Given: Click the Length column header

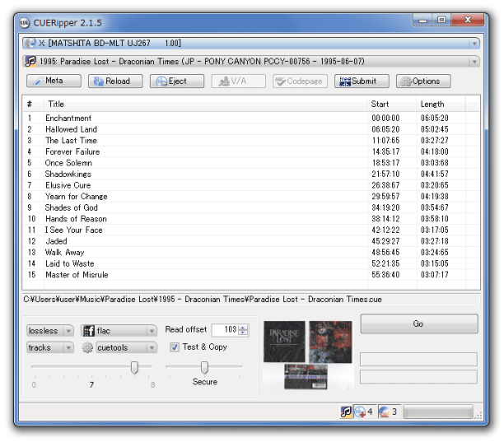Looking at the screenshot, I should tap(441, 104).
